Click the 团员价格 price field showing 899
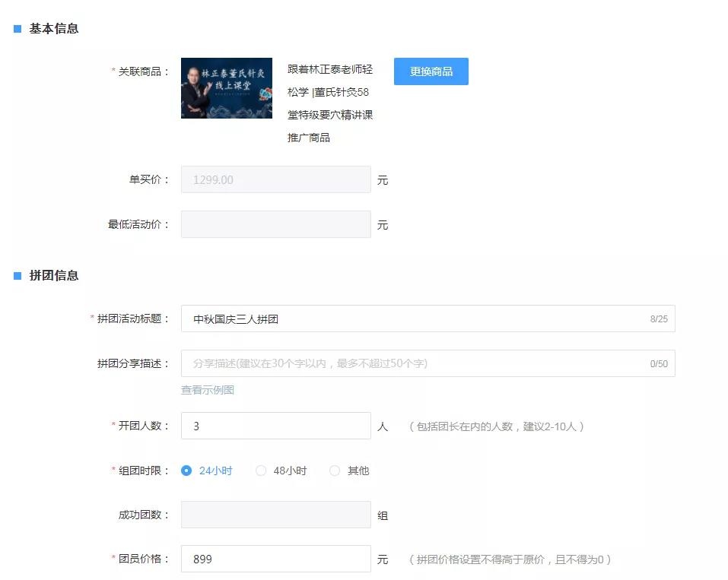The image size is (728, 580). 275,559
